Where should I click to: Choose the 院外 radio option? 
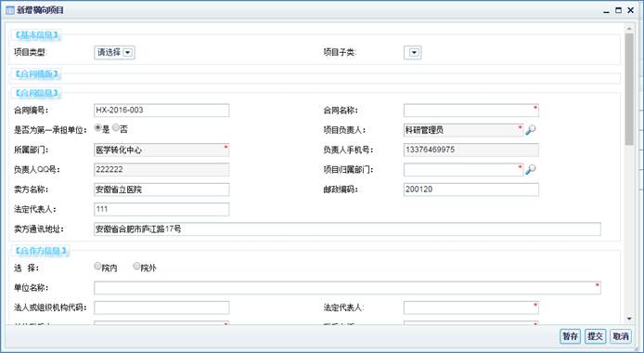pos(136,267)
